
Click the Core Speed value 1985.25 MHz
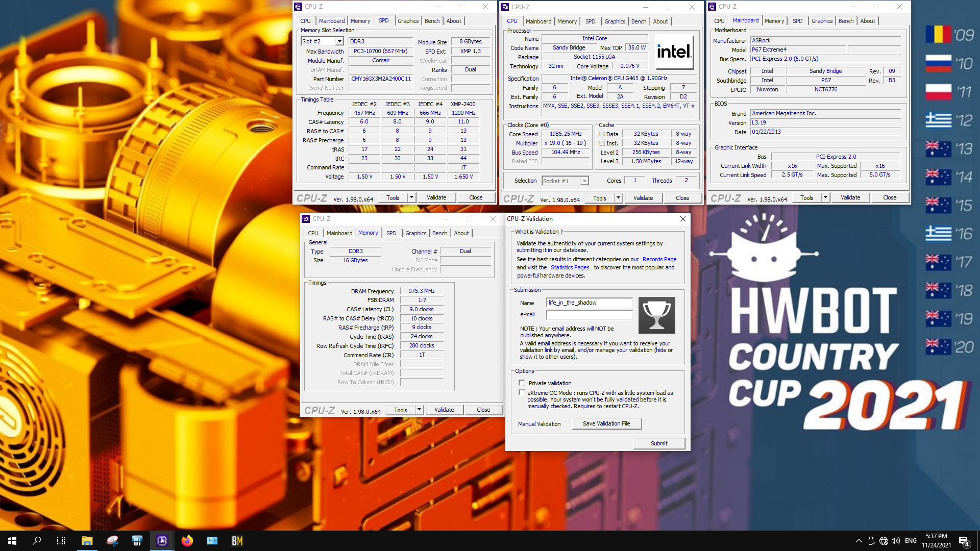566,134
